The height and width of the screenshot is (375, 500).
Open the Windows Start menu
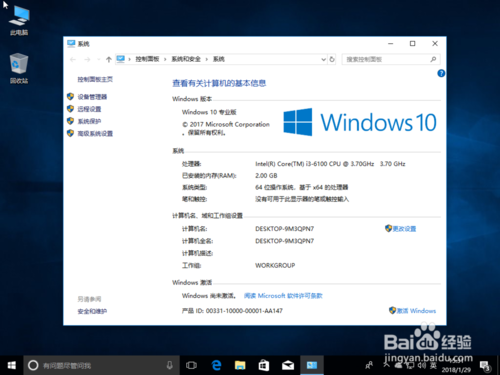point(11,365)
